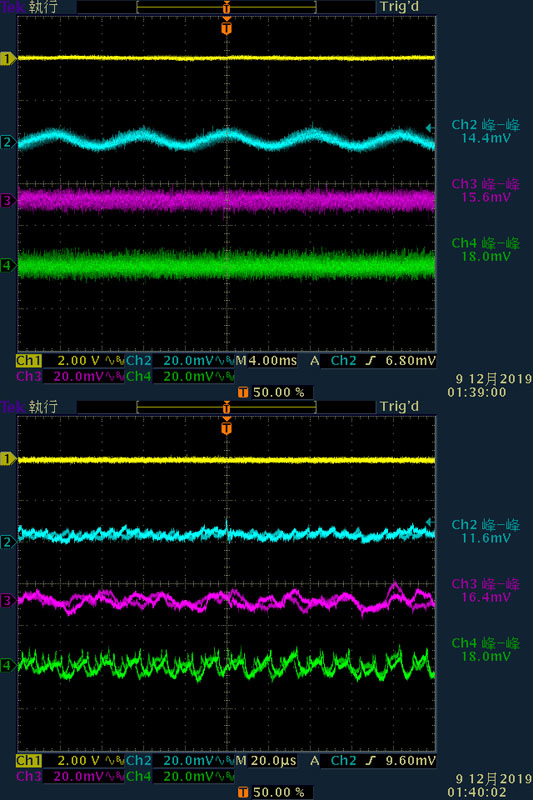Click channel 2 ground marker in 20.0µs capture
This screenshot has width=533, height=800.
(7, 542)
